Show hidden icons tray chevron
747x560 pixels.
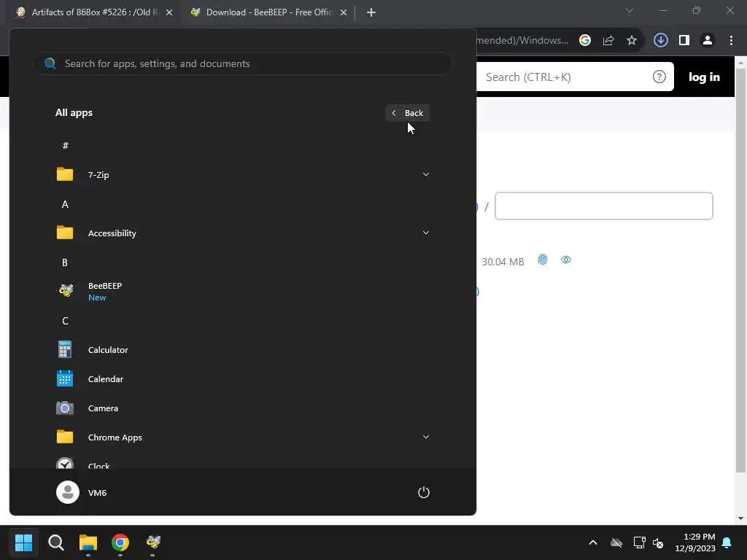593,542
